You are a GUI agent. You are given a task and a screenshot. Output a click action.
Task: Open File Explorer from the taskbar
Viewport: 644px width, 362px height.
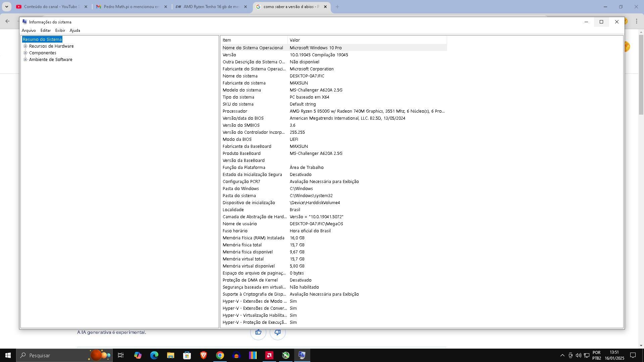click(170, 355)
